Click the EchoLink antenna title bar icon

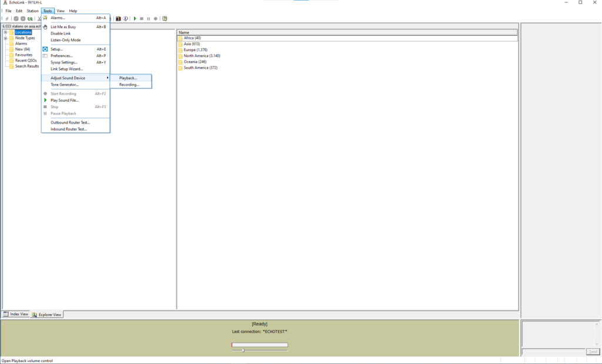(x=5, y=2)
